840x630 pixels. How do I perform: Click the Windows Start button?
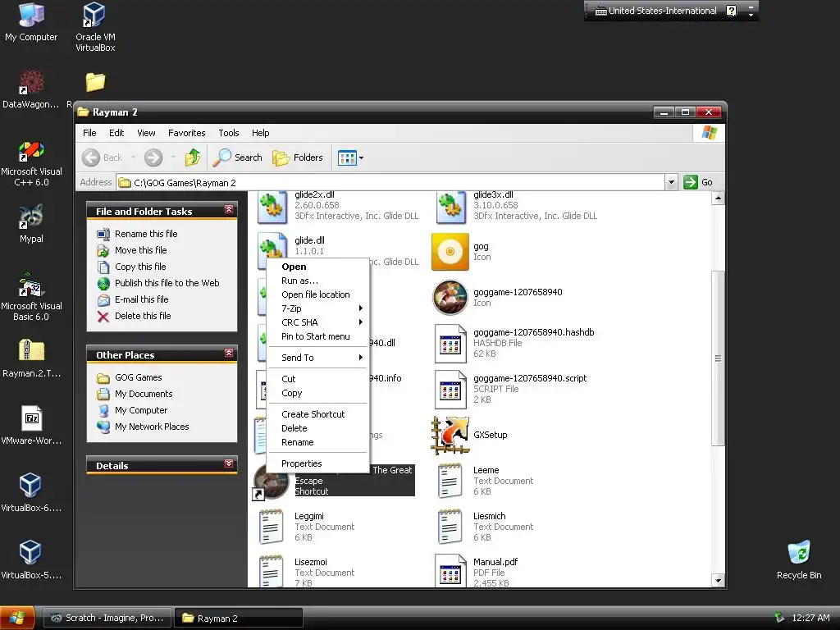18,618
